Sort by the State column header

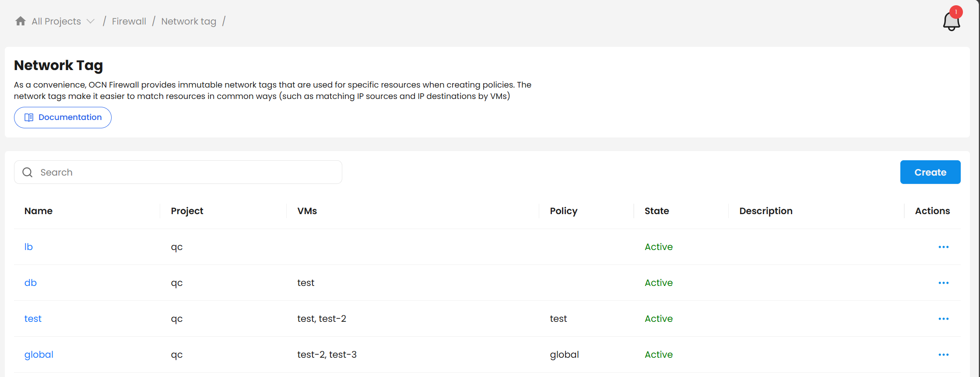[657, 211]
